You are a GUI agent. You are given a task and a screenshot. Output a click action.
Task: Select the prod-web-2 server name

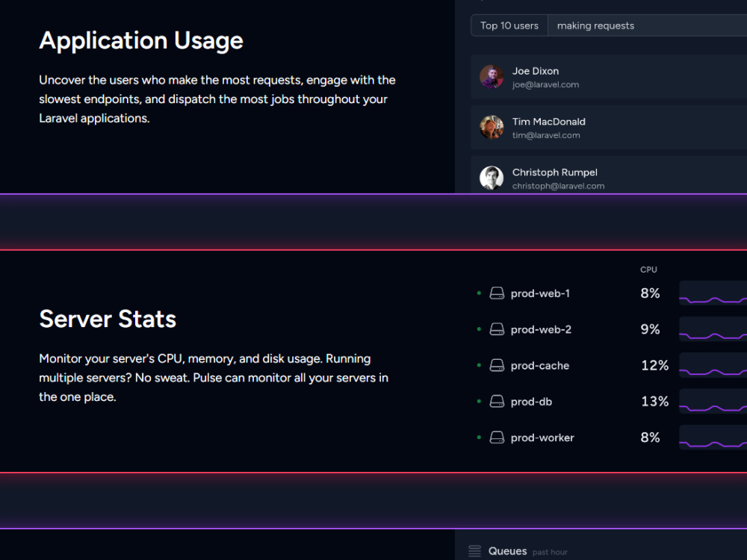(541, 330)
